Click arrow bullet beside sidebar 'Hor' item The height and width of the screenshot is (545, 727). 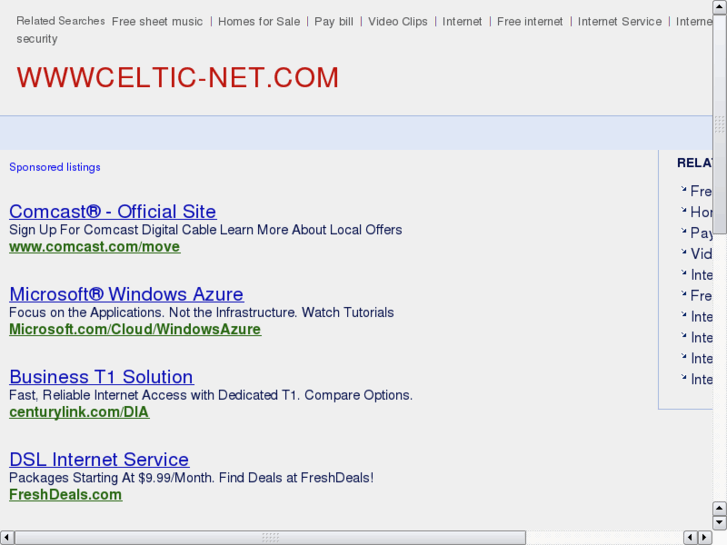click(x=683, y=210)
